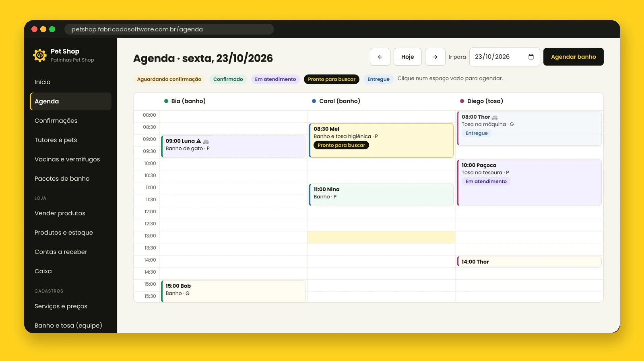Go to next day with right arrow

coord(435,57)
